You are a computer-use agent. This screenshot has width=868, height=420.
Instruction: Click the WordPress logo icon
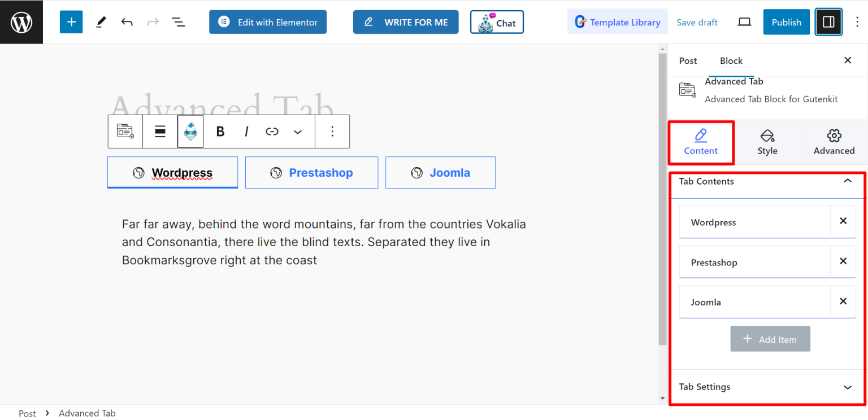pyautogui.click(x=21, y=22)
